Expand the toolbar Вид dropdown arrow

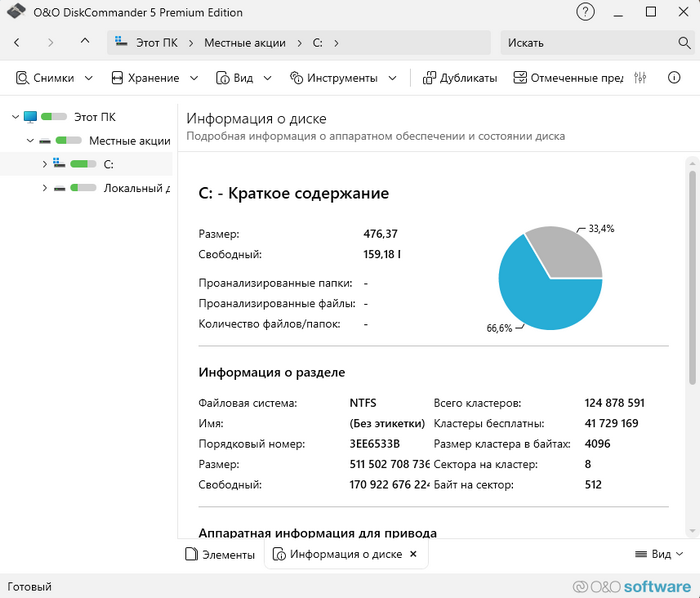[267, 78]
